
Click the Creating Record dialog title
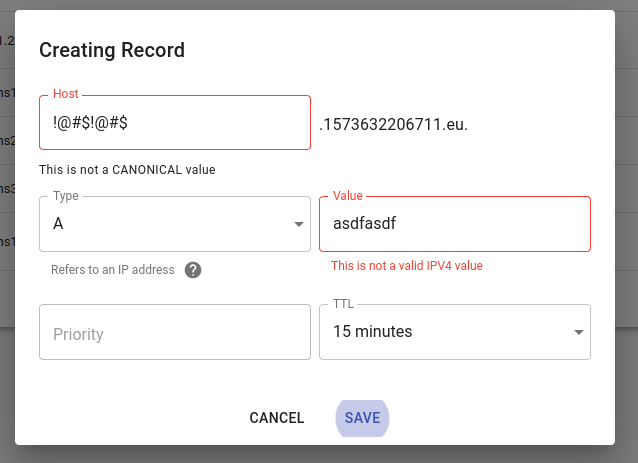point(112,50)
